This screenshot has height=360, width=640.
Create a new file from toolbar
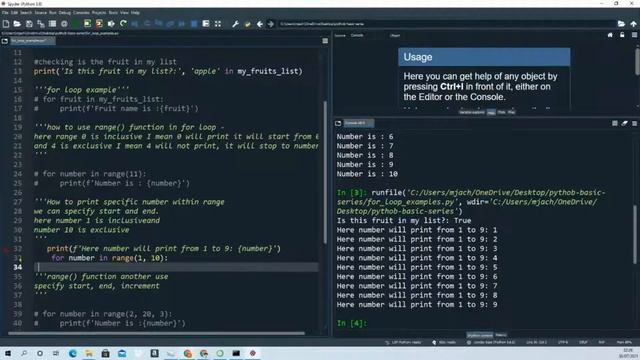click(6, 24)
